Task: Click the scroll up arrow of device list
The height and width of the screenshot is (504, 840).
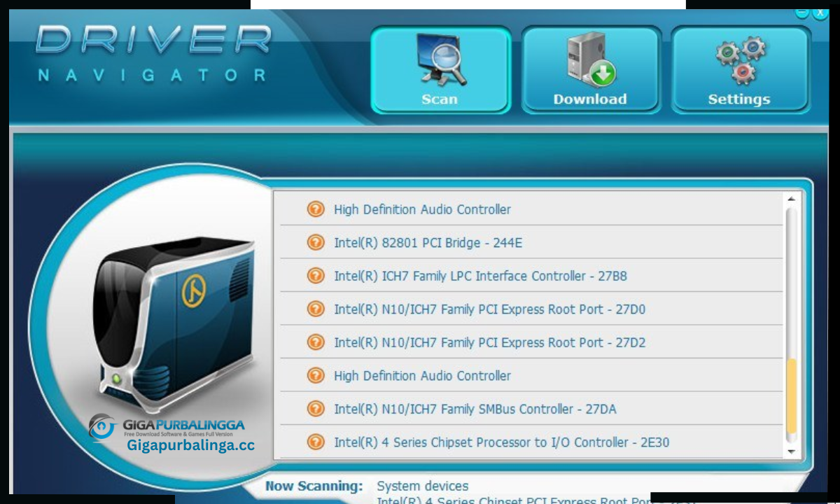Action: [x=792, y=199]
